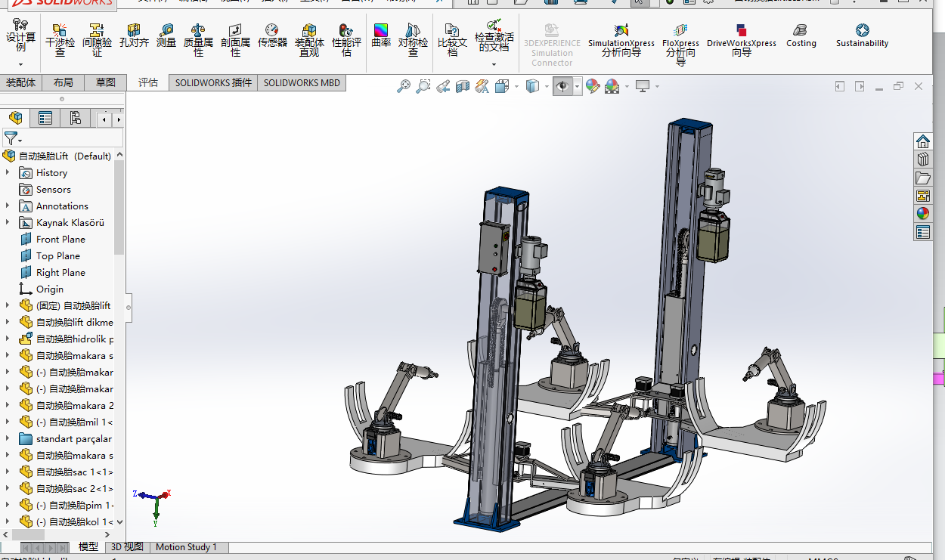Select the Sensor (传感器) tool
945x560 pixels.
(272, 36)
